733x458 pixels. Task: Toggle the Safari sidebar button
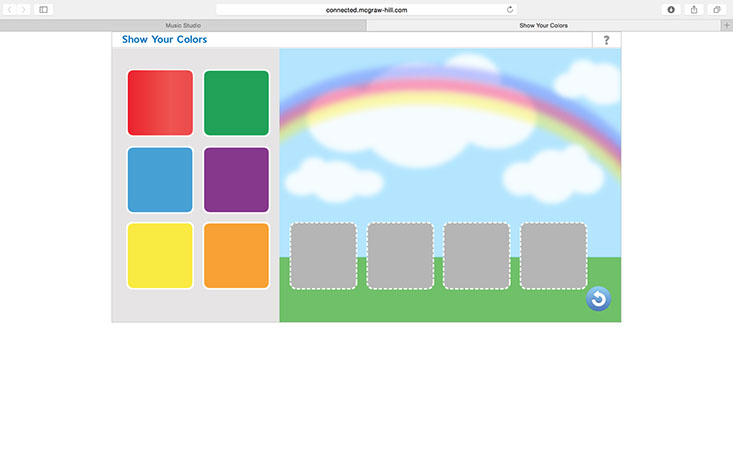(x=43, y=9)
